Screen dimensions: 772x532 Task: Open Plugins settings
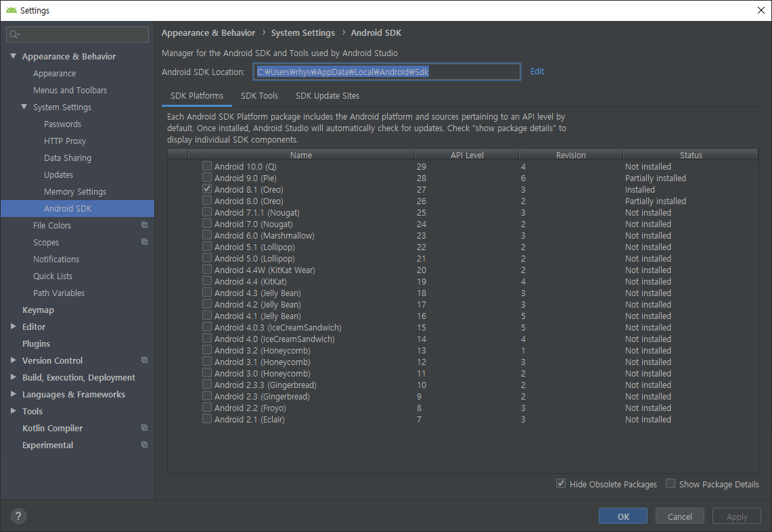pos(36,343)
